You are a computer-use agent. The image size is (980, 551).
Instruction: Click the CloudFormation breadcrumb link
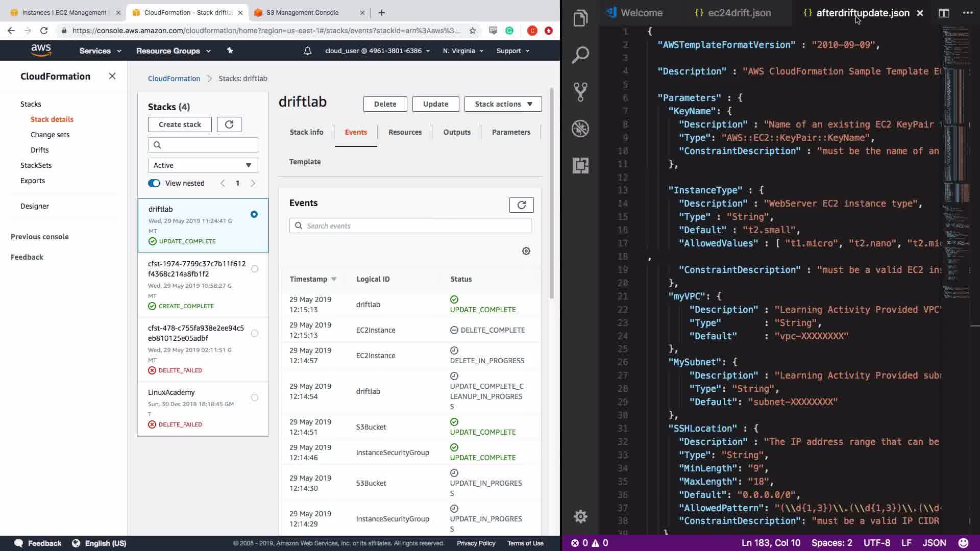click(x=174, y=79)
